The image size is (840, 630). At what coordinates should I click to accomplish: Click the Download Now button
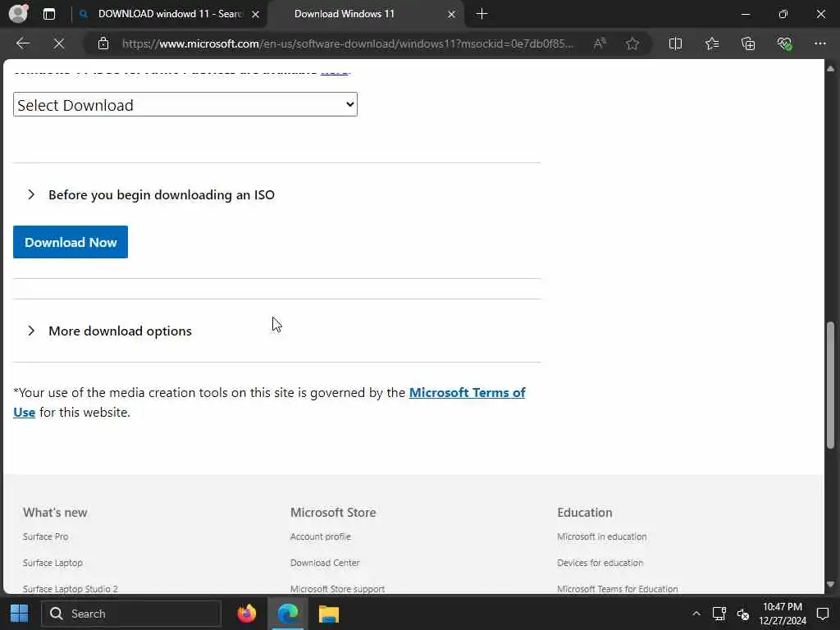click(x=71, y=242)
